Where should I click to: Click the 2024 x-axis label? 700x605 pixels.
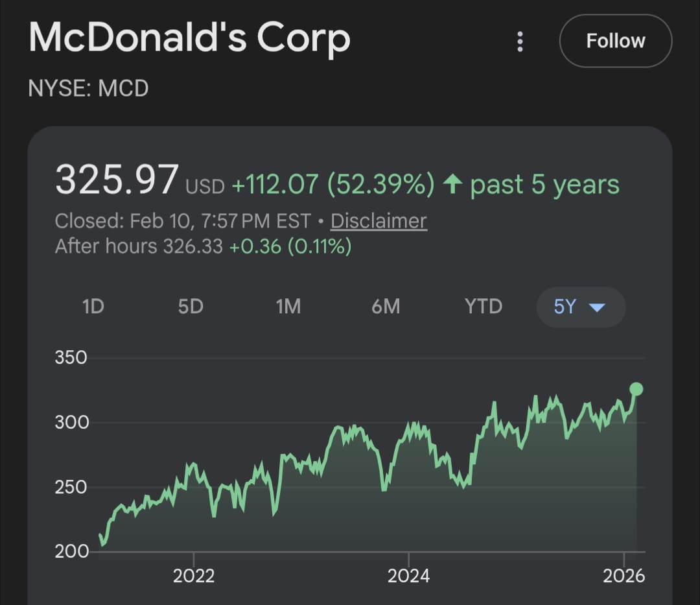pos(408,576)
